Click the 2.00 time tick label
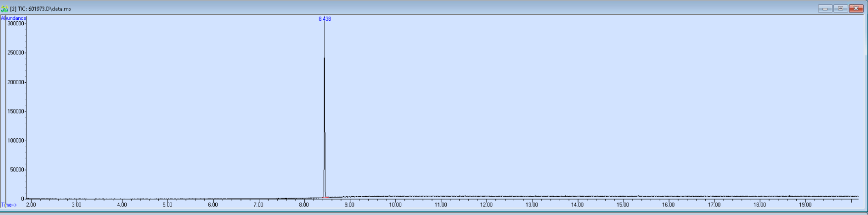The image size is (868, 215). click(x=31, y=205)
